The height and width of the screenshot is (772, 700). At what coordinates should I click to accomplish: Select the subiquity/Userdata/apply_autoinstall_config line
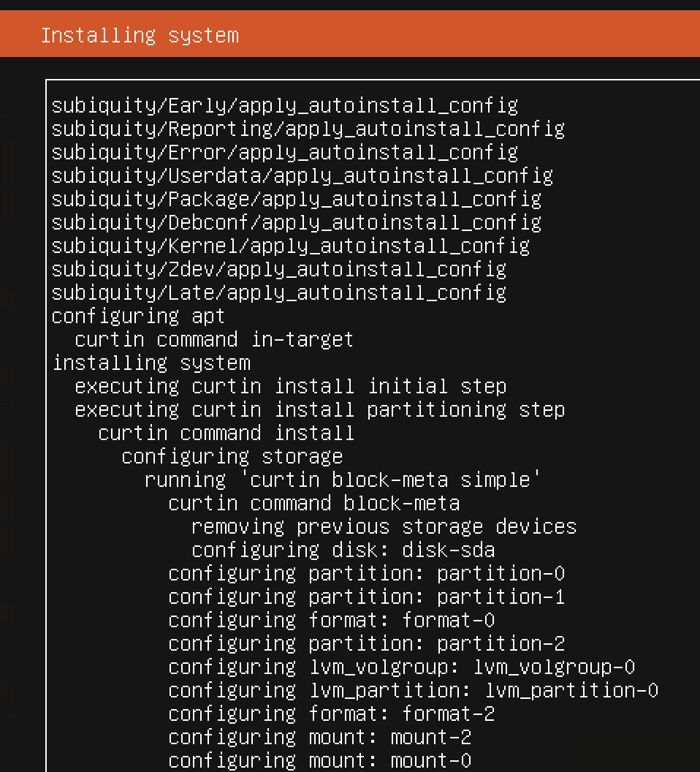pos(302,175)
